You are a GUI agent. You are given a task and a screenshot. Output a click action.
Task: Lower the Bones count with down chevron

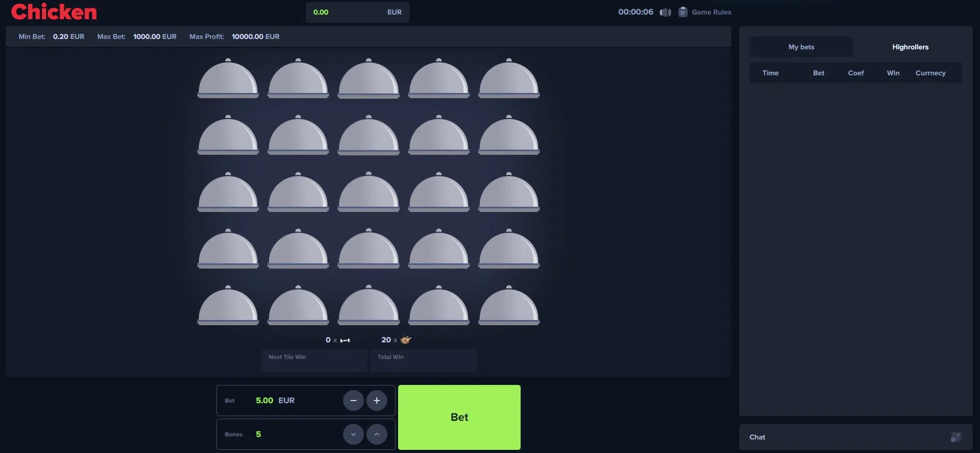(353, 434)
